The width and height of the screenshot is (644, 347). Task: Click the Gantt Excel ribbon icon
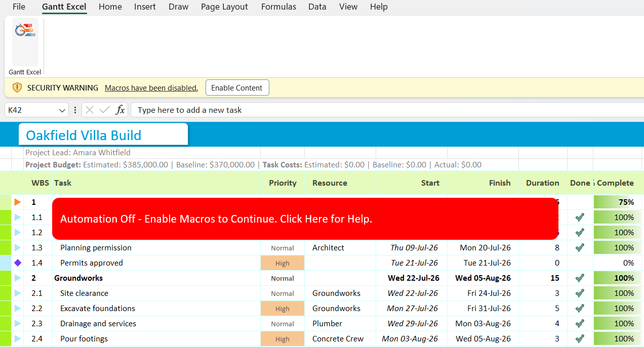(x=25, y=30)
